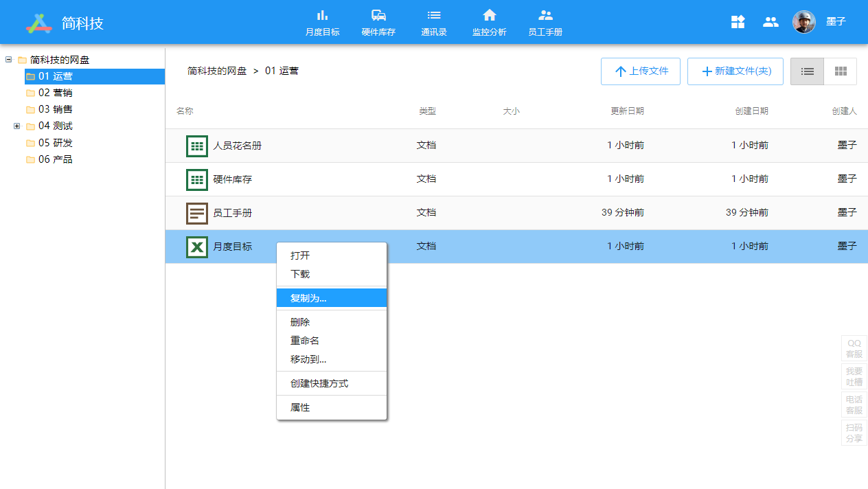868x489 pixels.
Task: Open 员工手册 in the top navigation
Action: point(545,23)
